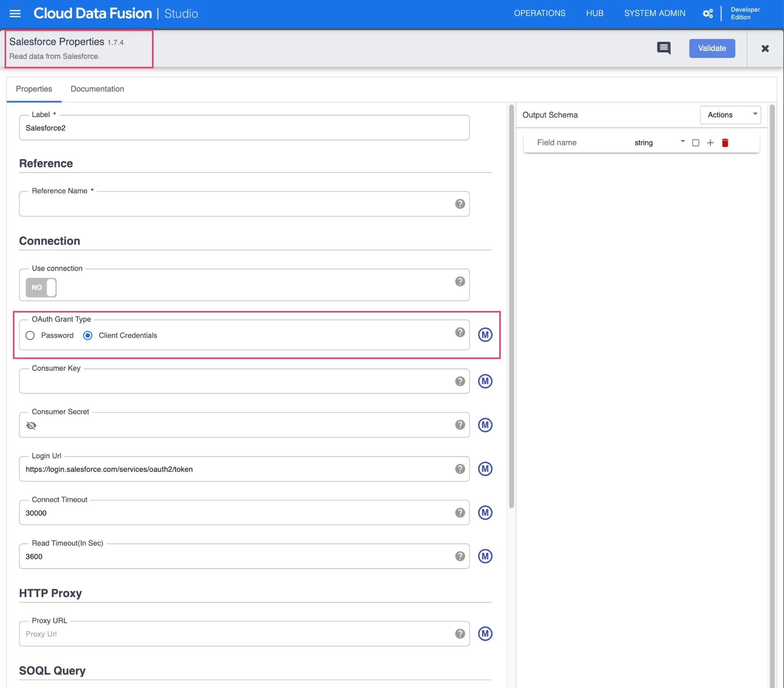Toggle macro for Proxy URL
This screenshot has height=688, width=784.
485,634
